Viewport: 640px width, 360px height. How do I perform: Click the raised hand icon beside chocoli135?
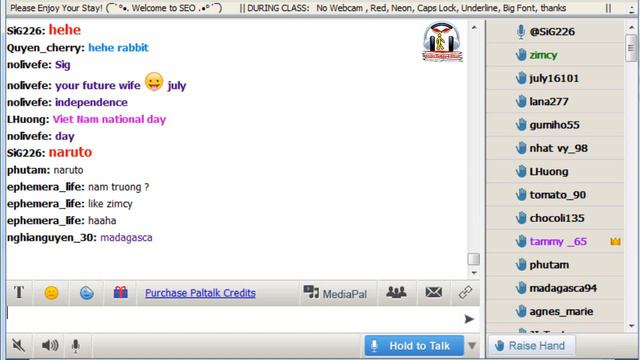(x=520, y=218)
